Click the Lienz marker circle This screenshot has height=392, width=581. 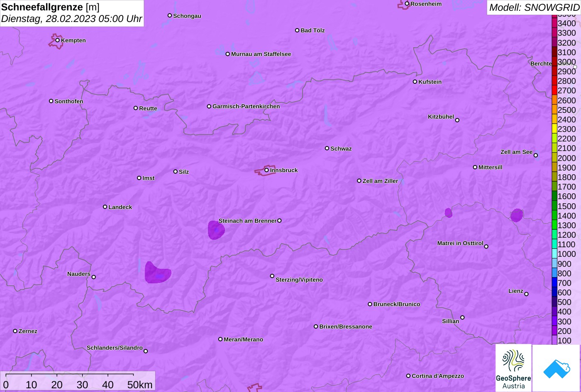(526, 294)
